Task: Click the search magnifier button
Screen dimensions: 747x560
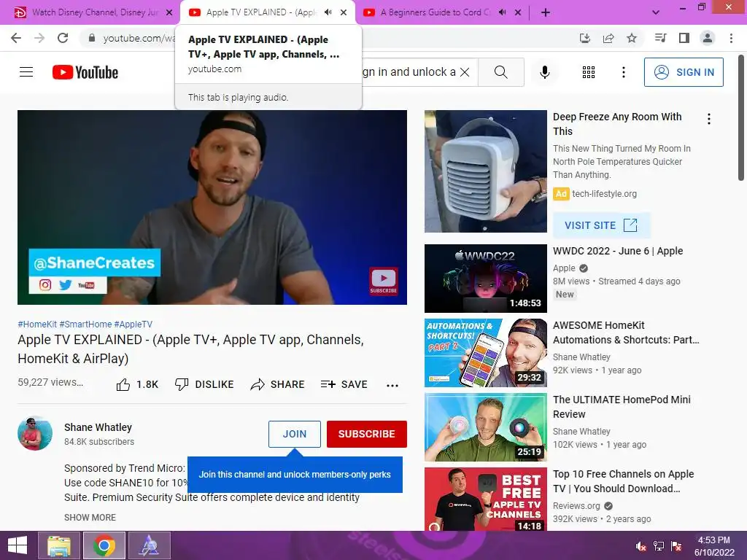Action: (500, 72)
